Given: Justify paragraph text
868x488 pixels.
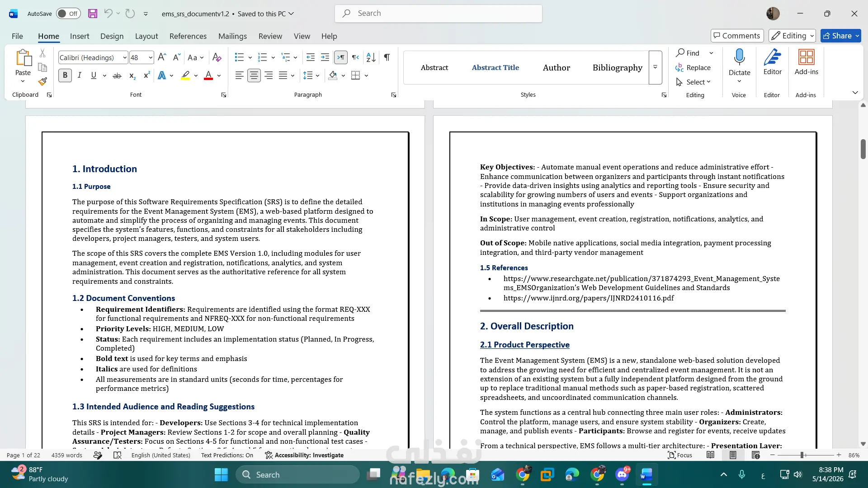Looking at the screenshot, I should coord(283,75).
